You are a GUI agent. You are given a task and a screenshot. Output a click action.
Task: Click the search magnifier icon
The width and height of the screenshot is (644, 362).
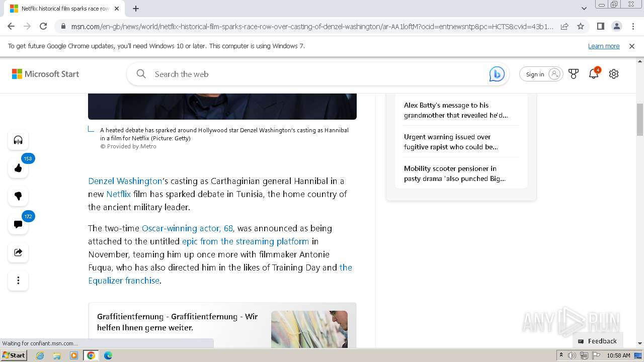tap(141, 74)
